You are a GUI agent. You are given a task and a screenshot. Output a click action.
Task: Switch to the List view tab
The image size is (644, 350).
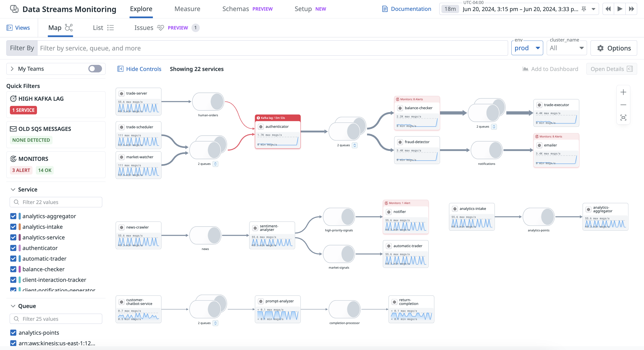tap(103, 28)
